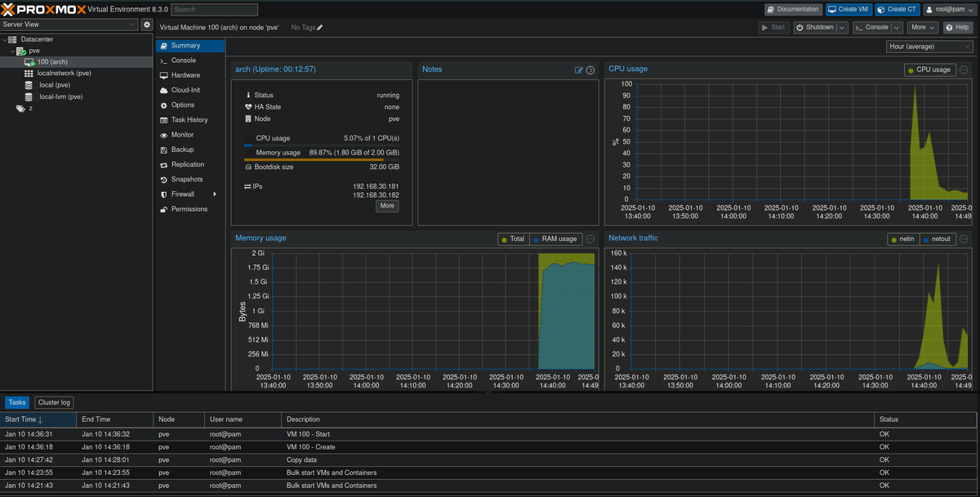The height and width of the screenshot is (497, 980).
Task: Collapse the CPU usage chart
Action: pyautogui.click(x=964, y=69)
